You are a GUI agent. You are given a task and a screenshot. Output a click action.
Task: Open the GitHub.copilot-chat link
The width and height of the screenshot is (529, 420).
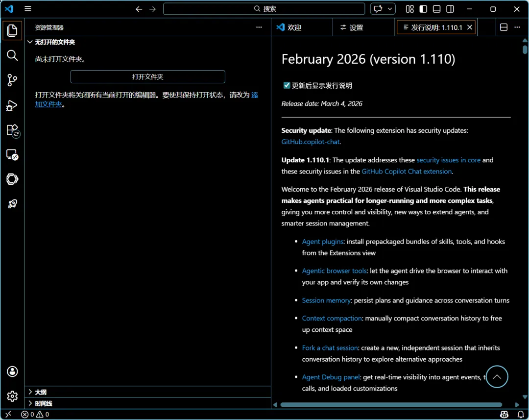tap(311, 142)
